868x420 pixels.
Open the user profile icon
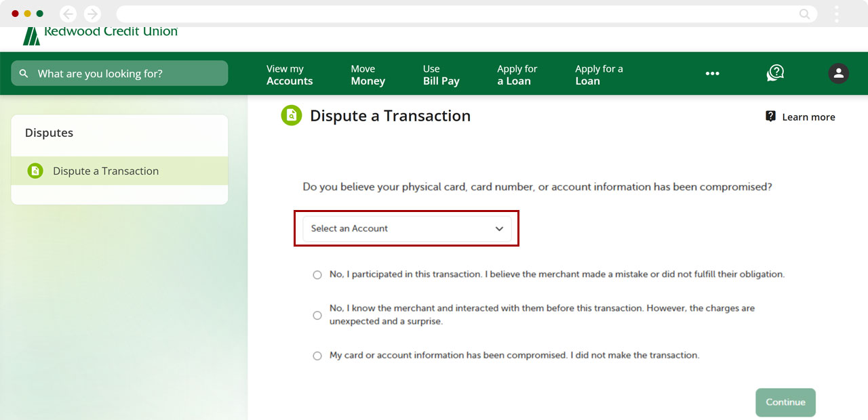(x=838, y=73)
